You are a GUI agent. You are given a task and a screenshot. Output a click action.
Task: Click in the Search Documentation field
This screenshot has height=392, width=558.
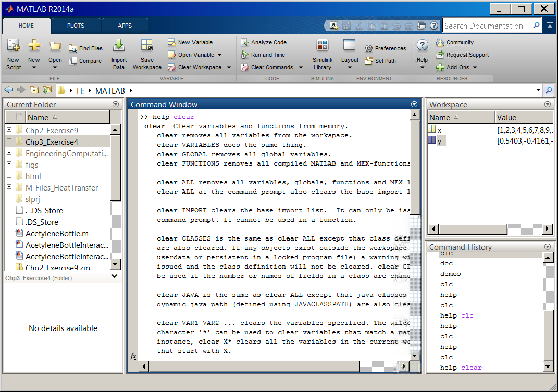click(488, 26)
